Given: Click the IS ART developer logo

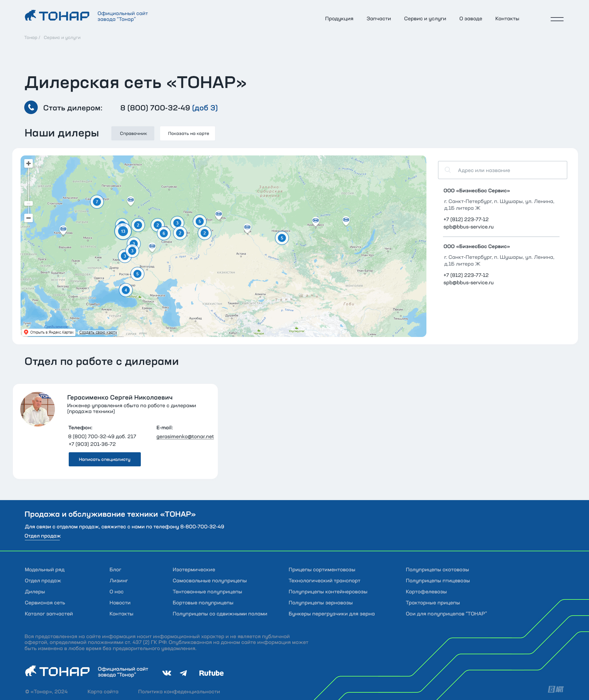Looking at the screenshot, I should [x=556, y=689].
